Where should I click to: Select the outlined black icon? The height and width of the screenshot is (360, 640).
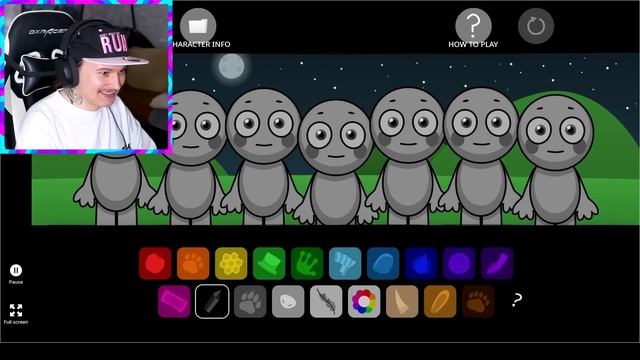coord(212,302)
